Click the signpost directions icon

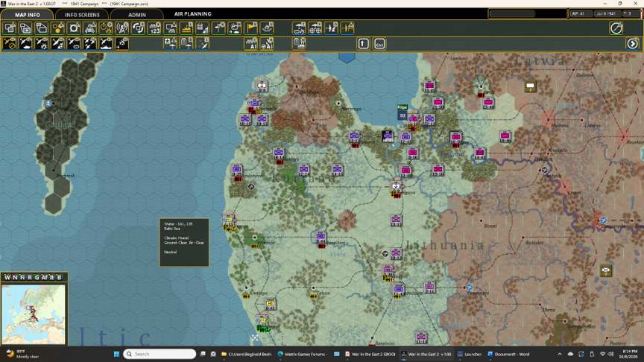click(x=219, y=28)
